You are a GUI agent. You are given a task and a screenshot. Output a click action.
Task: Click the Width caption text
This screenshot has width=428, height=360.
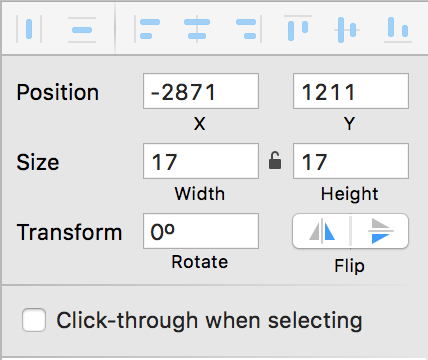click(x=200, y=194)
